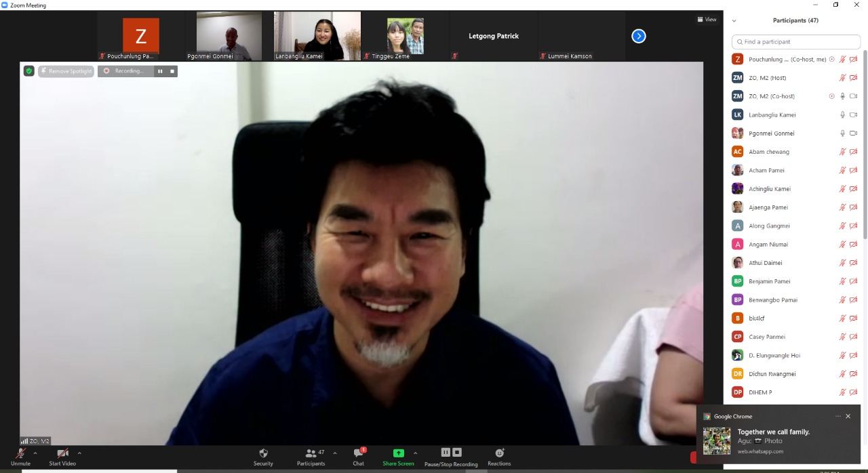Pause recording from the top recording indicator
868x473 pixels.
tap(160, 71)
